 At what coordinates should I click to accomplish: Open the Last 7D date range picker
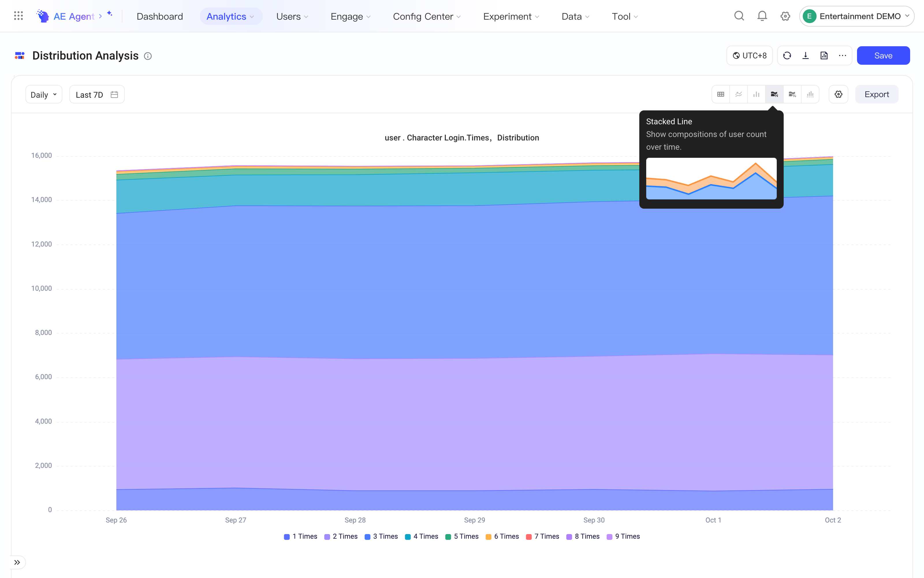tap(97, 95)
